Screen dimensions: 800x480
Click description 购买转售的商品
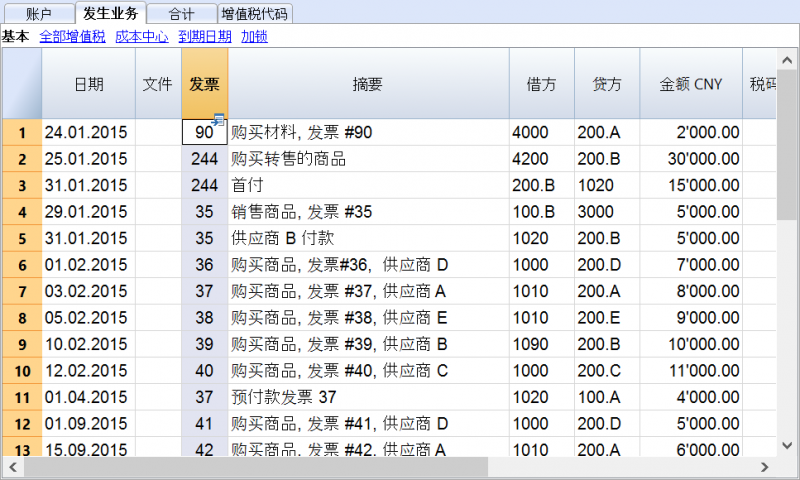[x=368, y=159]
